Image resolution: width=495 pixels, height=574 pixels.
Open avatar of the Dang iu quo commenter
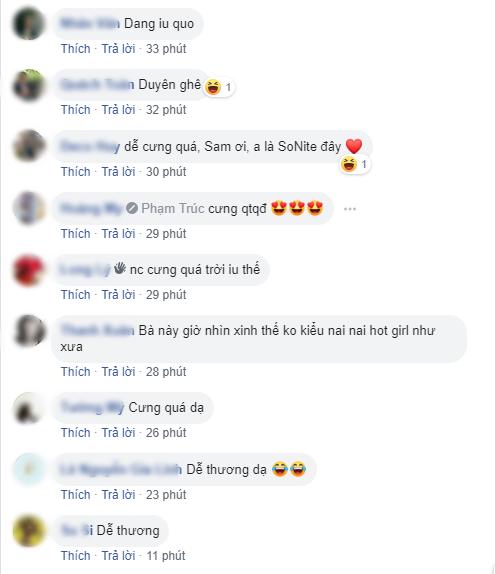point(29,23)
